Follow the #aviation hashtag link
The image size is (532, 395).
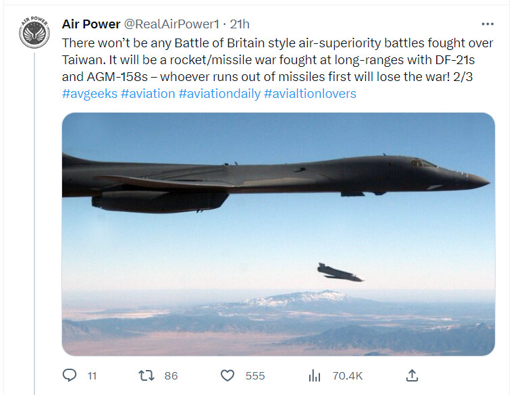(x=148, y=93)
